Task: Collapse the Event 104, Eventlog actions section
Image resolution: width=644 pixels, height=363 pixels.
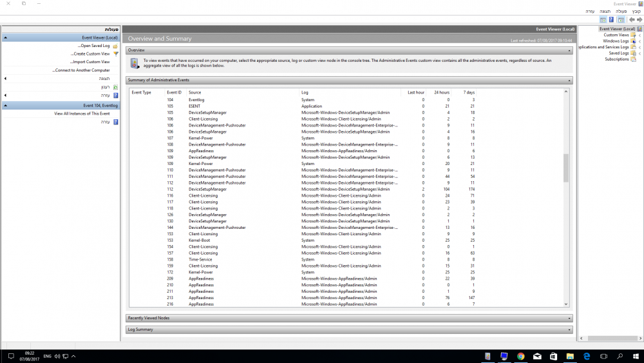Action: click(5, 106)
